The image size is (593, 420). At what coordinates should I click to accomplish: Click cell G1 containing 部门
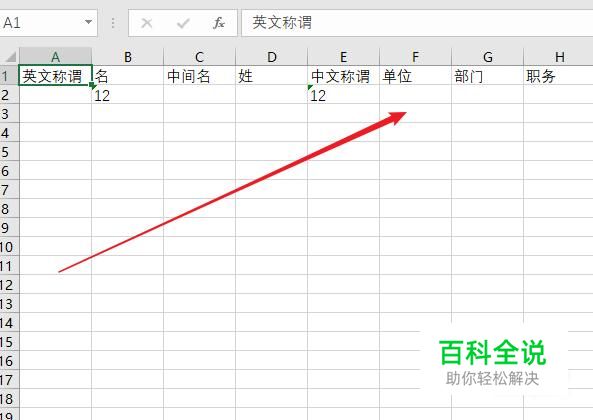point(487,75)
